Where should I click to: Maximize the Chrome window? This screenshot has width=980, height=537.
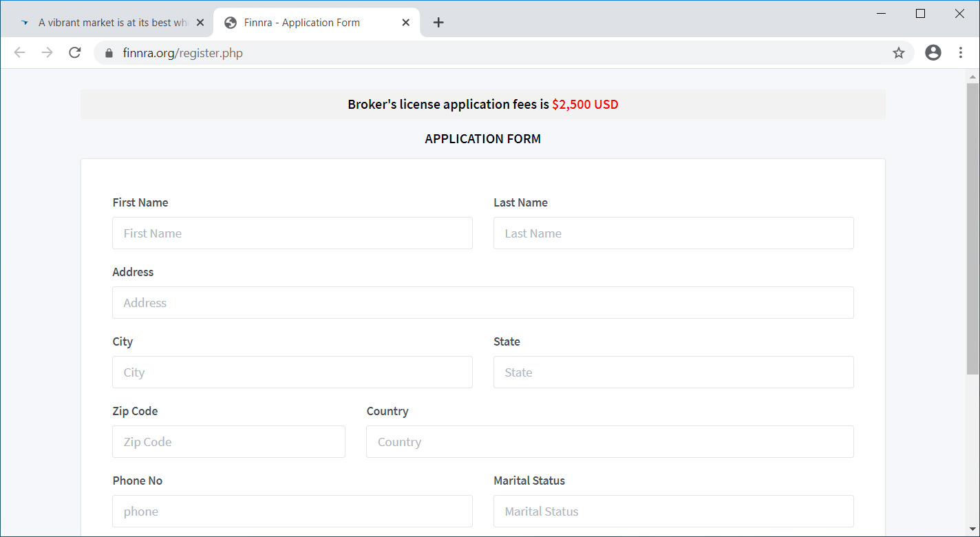coord(920,14)
